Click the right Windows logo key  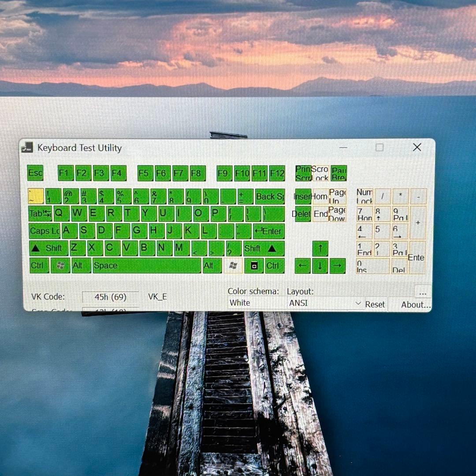coord(233,266)
